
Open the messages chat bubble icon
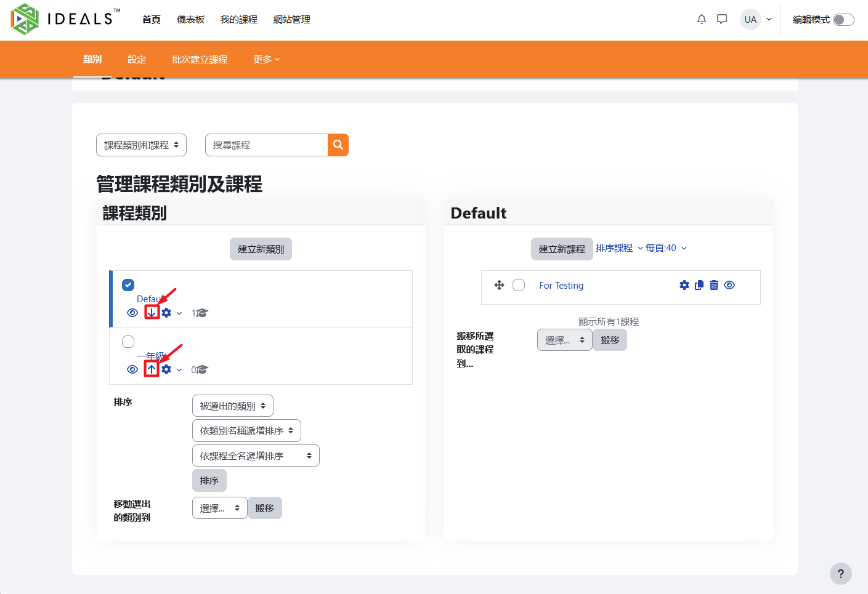tap(722, 19)
